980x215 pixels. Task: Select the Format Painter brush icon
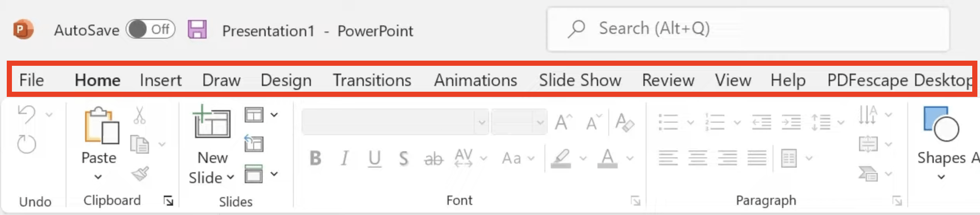point(140,174)
